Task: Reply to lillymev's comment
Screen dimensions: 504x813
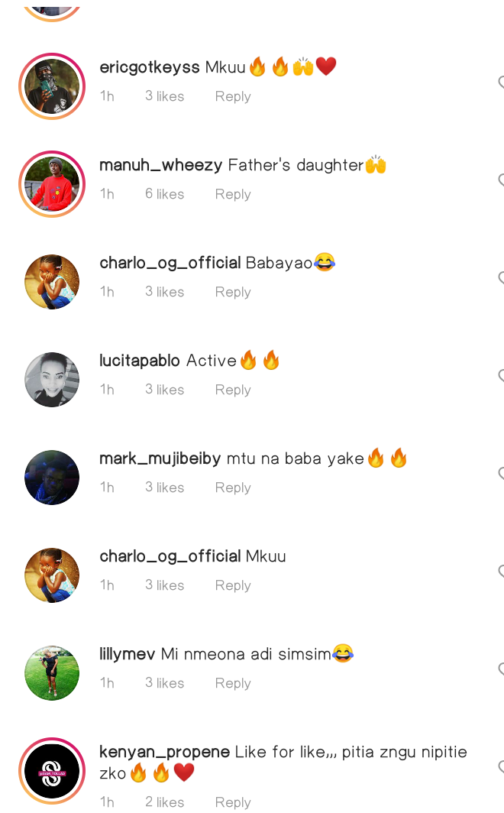Action: (x=233, y=683)
